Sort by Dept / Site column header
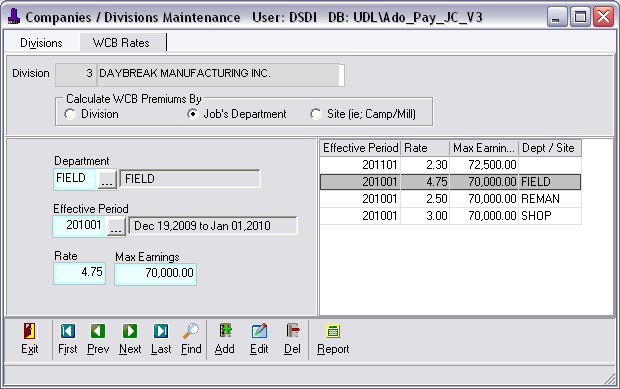The width and height of the screenshot is (620, 389). (550, 148)
